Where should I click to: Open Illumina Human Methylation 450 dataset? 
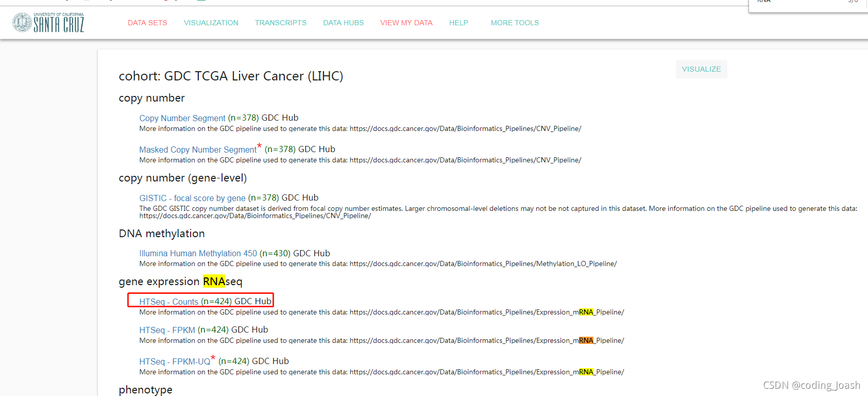click(198, 254)
